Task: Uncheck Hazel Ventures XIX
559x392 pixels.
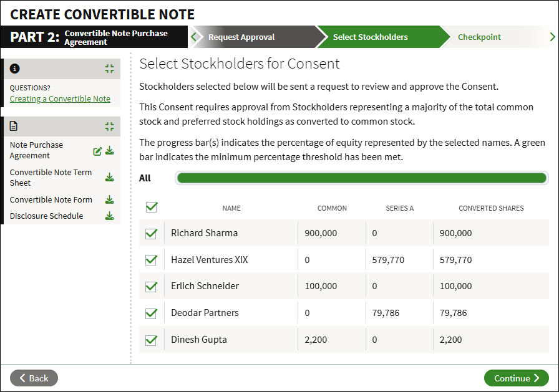Action: [151, 260]
